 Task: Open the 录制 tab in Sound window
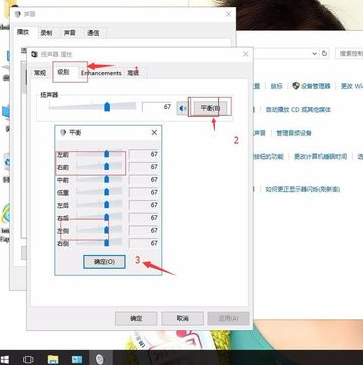tap(46, 33)
